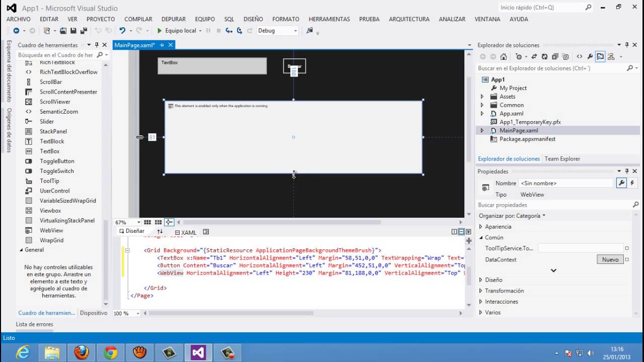Collapse the XAML pane with chevron button
Image resolution: width=644 pixels, height=362 pixels.
click(x=468, y=232)
